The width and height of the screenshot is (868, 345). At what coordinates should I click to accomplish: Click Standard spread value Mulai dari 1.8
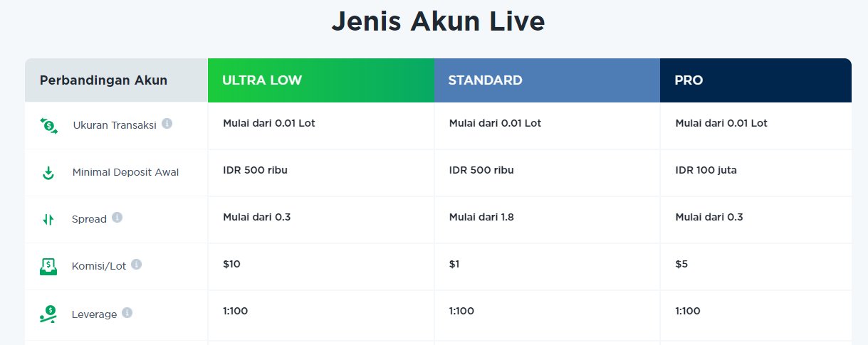481,217
